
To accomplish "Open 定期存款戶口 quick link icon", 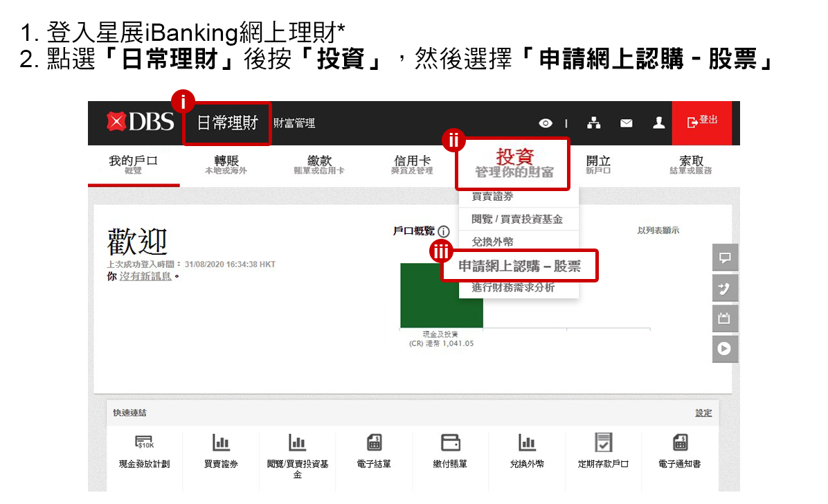I will (604, 443).
